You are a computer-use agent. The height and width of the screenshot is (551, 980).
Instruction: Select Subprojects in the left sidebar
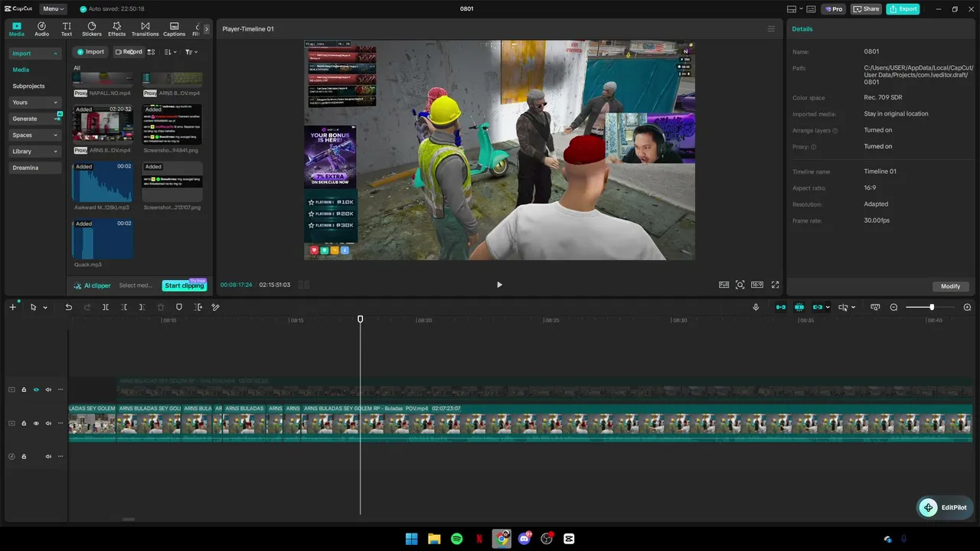(x=28, y=86)
